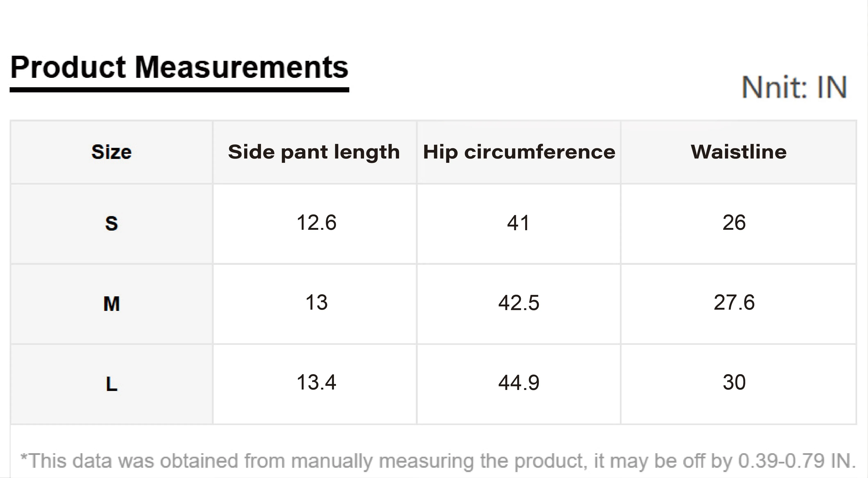Select the 30 waistline cell
The height and width of the screenshot is (478, 868).
734,382
